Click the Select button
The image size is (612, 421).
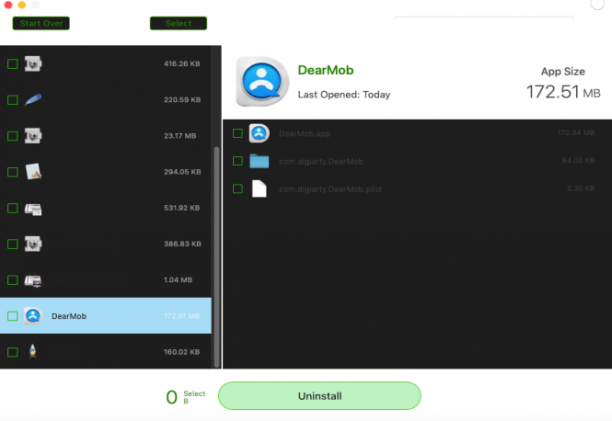[178, 23]
